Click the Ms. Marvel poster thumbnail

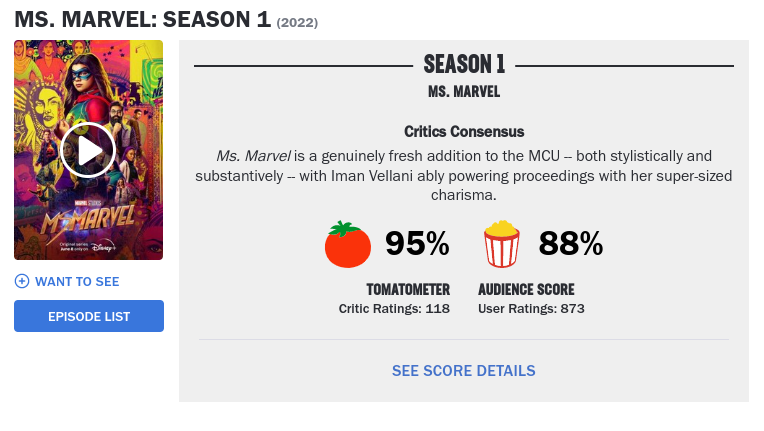pos(88,150)
